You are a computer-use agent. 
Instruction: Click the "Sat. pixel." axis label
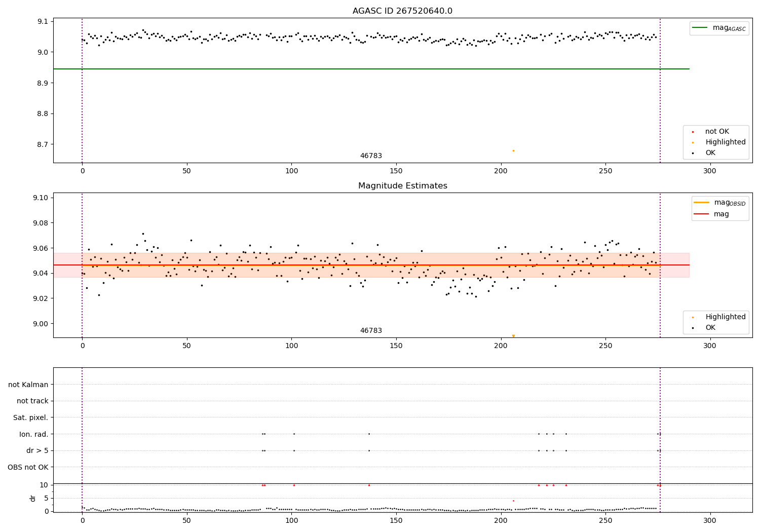(31, 417)
